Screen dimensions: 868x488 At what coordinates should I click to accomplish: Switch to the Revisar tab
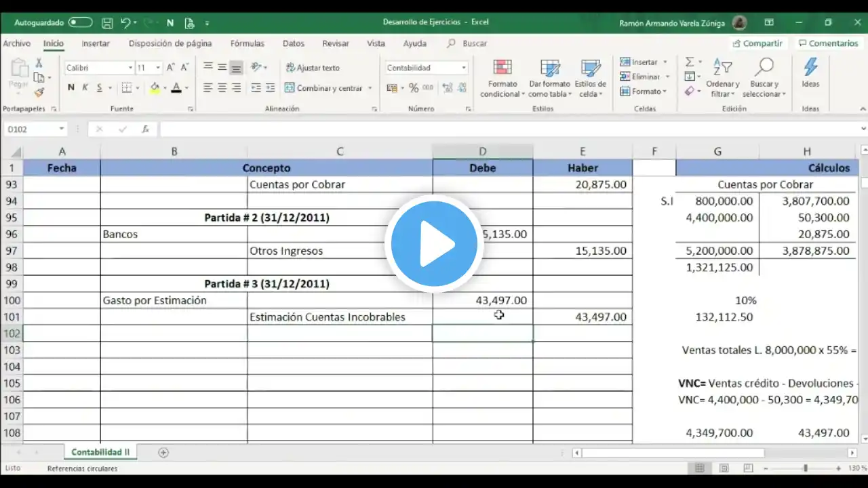(x=336, y=43)
